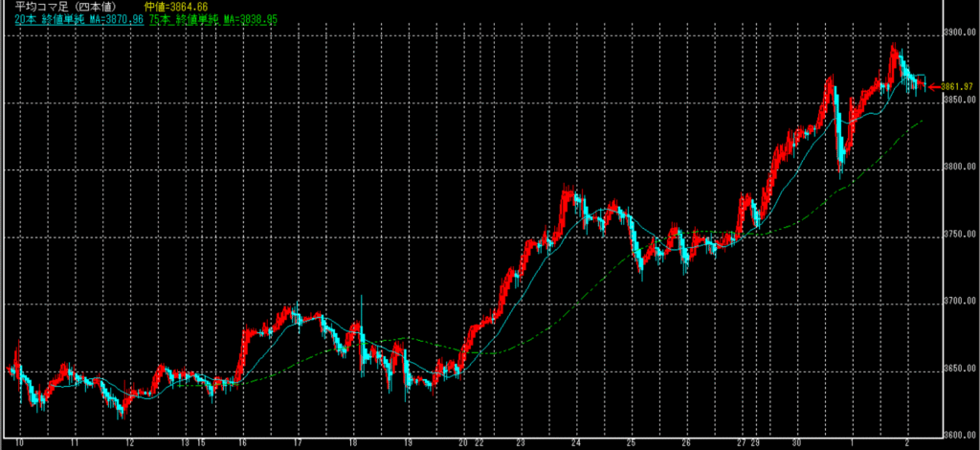Select the 3750.00 price axis label
Screen dimensions: 980x450
(x=958, y=236)
